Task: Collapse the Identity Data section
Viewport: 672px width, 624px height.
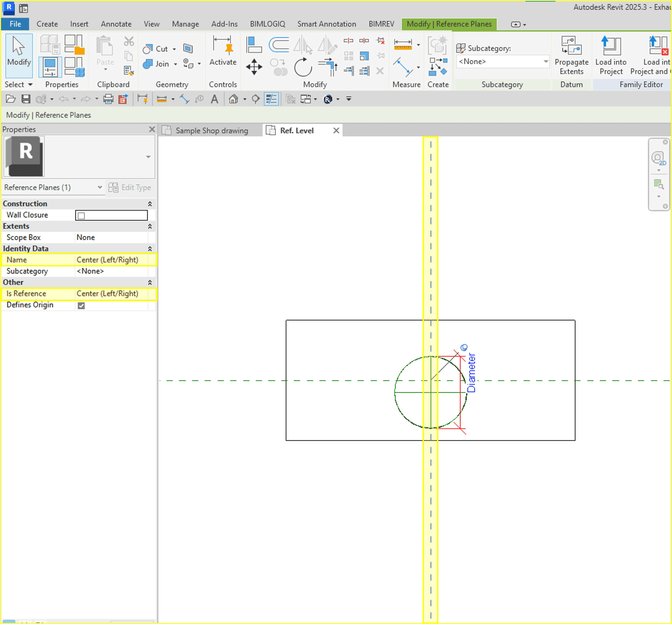Action: [150, 249]
